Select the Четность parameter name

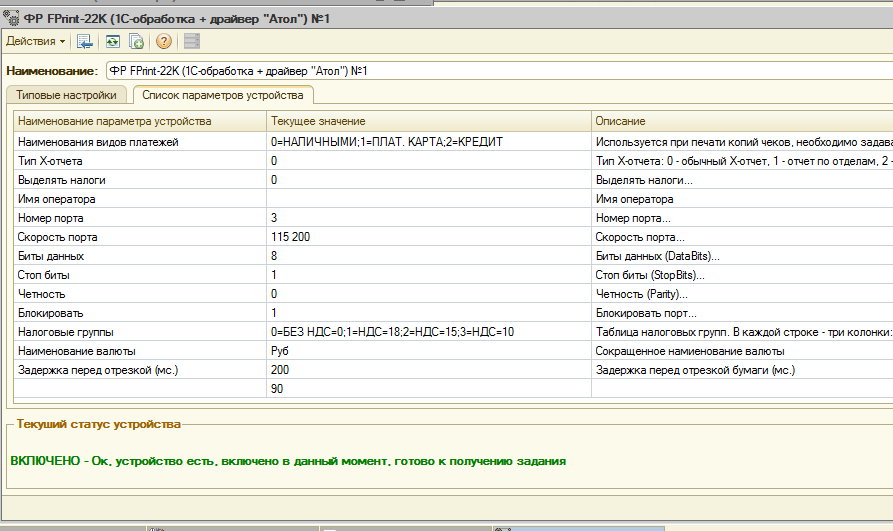click(41, 294)
